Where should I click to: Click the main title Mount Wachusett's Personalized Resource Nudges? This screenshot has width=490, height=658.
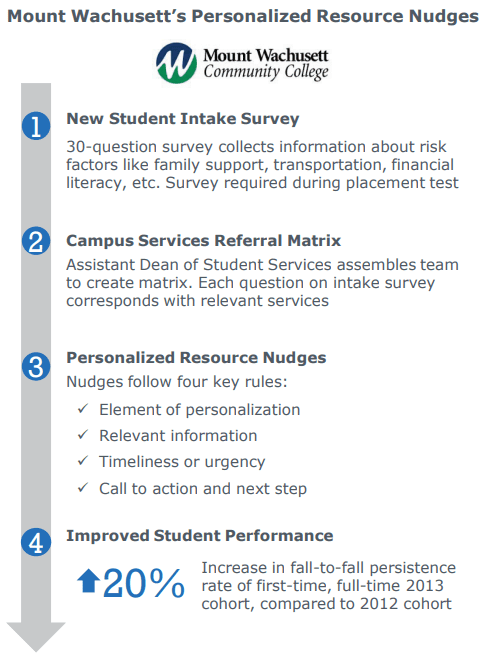coord(243,17)
